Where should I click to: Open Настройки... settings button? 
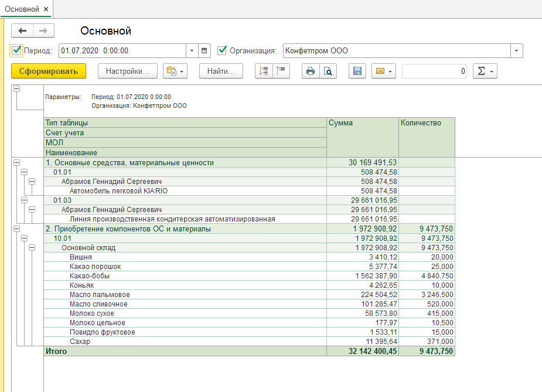pos(128,71)
